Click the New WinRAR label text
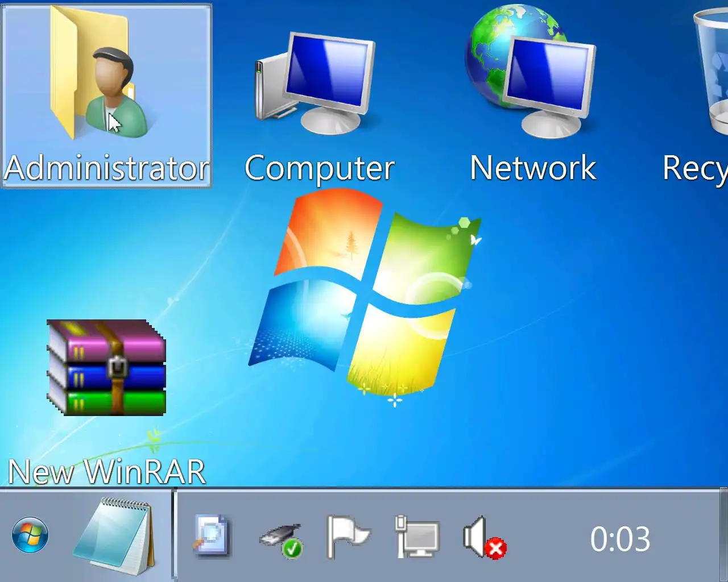This screenshot has width=728, height=582. click(x=107, y=472)
